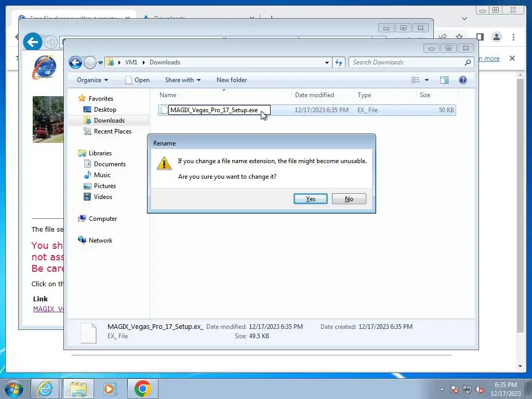This screenshot has width=532, height=399.
Task: Click the file name edit box
Action: [219, 110]
